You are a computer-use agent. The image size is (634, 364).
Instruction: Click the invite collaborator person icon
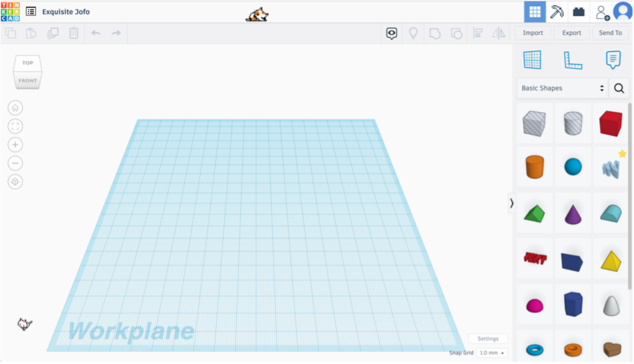(602, 12)
